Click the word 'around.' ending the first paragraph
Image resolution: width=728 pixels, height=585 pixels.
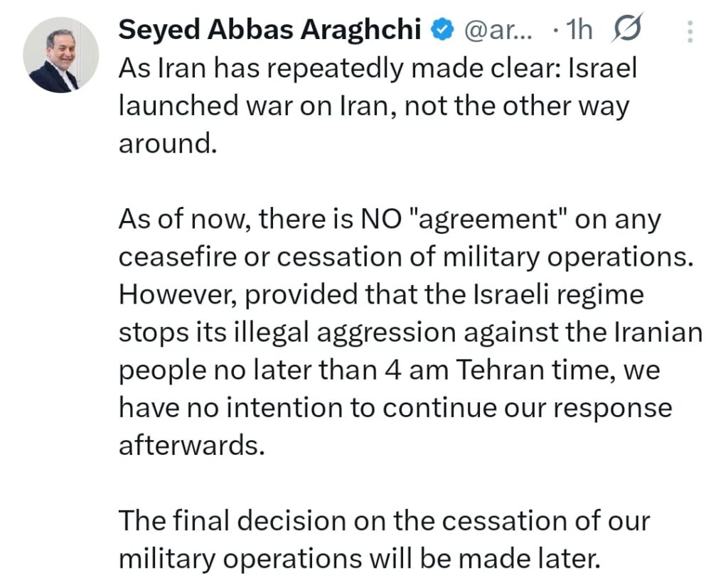(x=168, y=144)
